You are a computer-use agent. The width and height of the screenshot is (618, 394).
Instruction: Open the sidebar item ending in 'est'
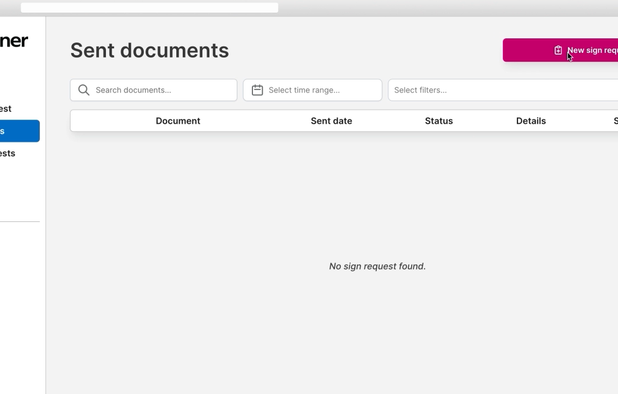tap(6, 109)
